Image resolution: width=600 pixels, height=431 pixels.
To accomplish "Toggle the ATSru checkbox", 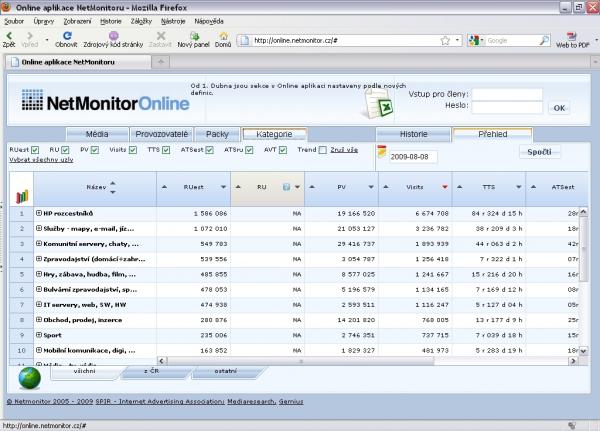I will click(249, 150).
